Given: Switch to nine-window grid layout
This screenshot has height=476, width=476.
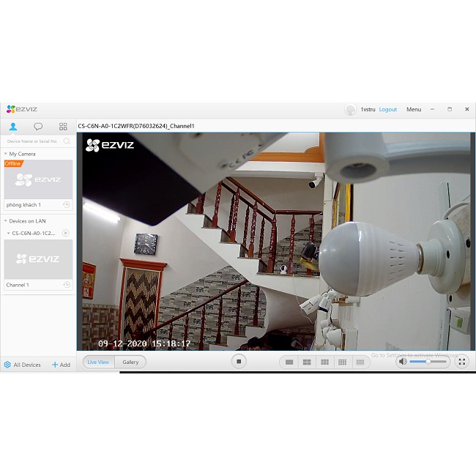Looking at the screenshot, I should (x=324, y=362).
